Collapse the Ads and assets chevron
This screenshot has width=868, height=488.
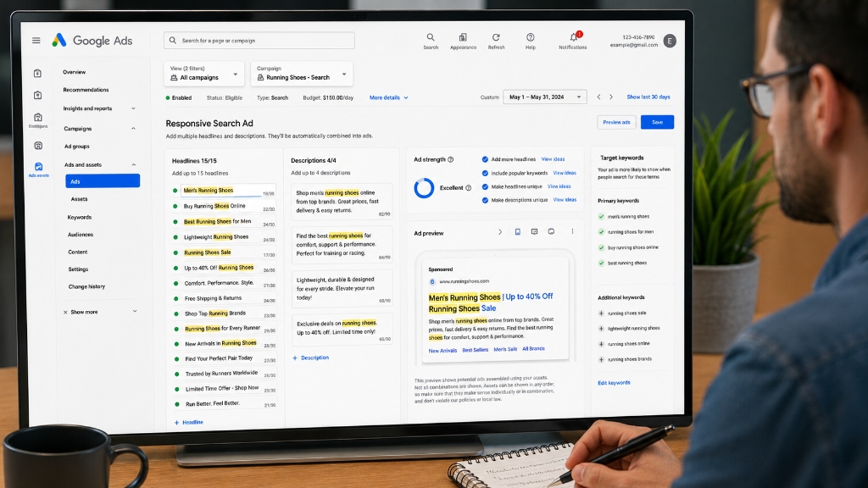pyautogui.click(x=133, y=165)
